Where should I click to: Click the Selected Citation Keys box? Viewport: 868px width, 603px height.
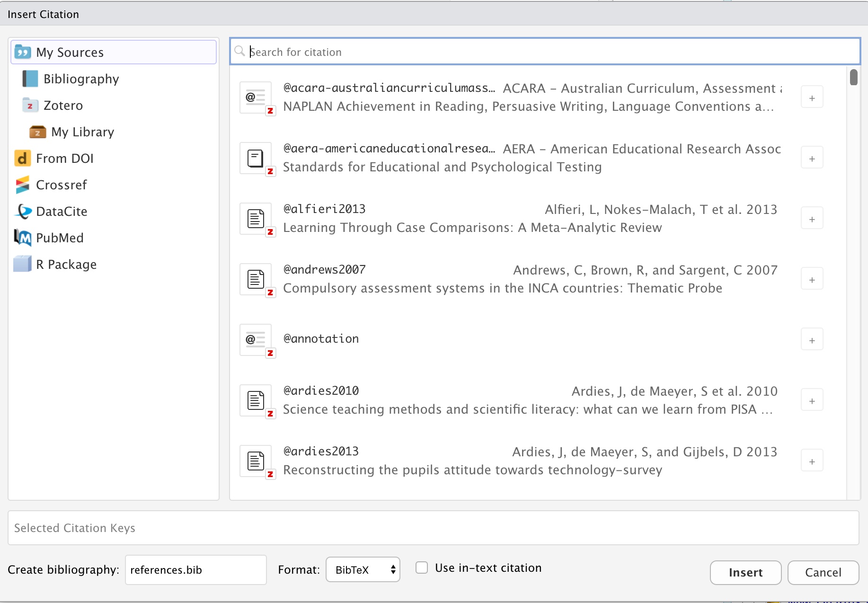click(x=433, y=528)
